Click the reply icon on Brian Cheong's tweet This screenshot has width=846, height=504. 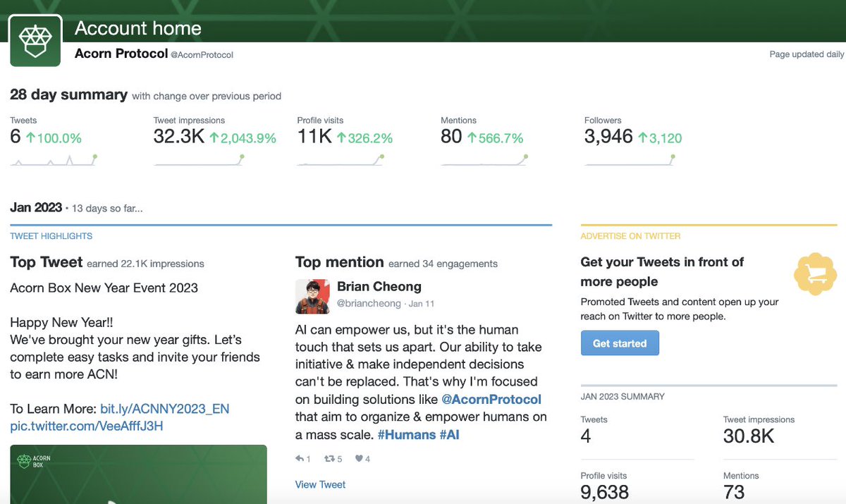300,459
